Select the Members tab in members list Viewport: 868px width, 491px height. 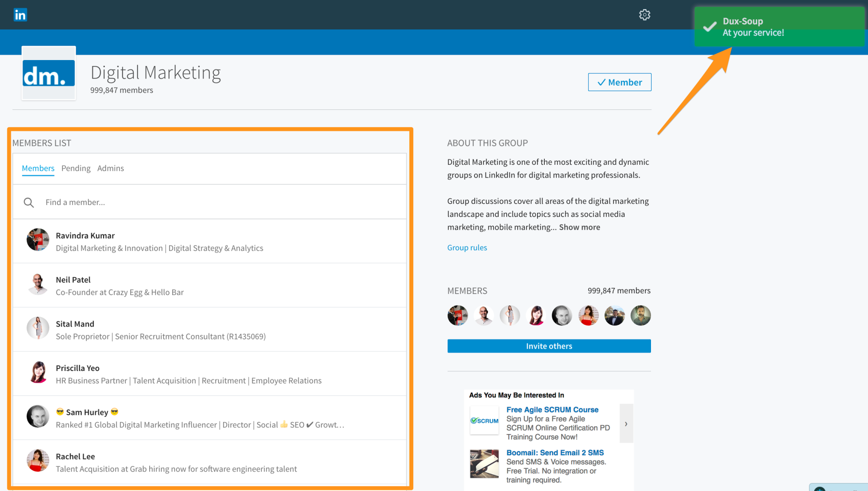point(38,168)
